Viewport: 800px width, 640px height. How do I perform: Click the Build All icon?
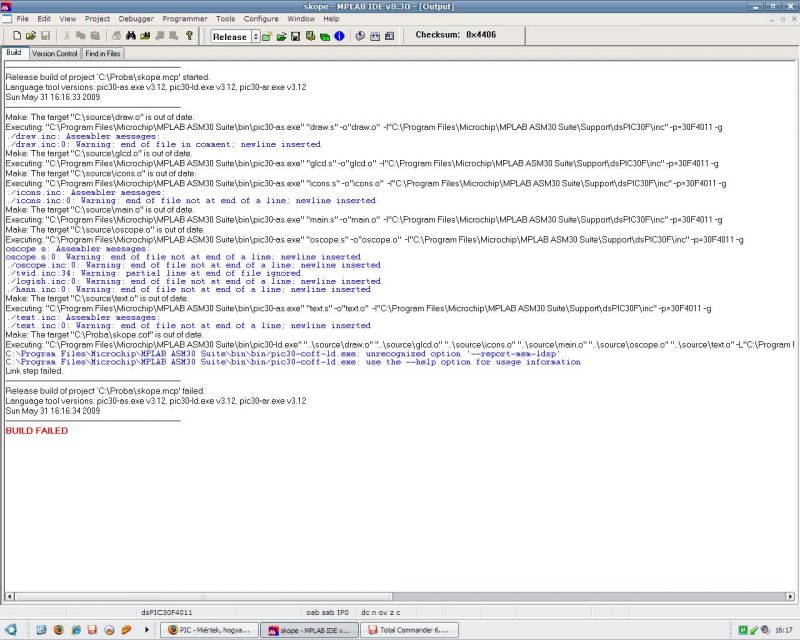click(x=375, y=36)
